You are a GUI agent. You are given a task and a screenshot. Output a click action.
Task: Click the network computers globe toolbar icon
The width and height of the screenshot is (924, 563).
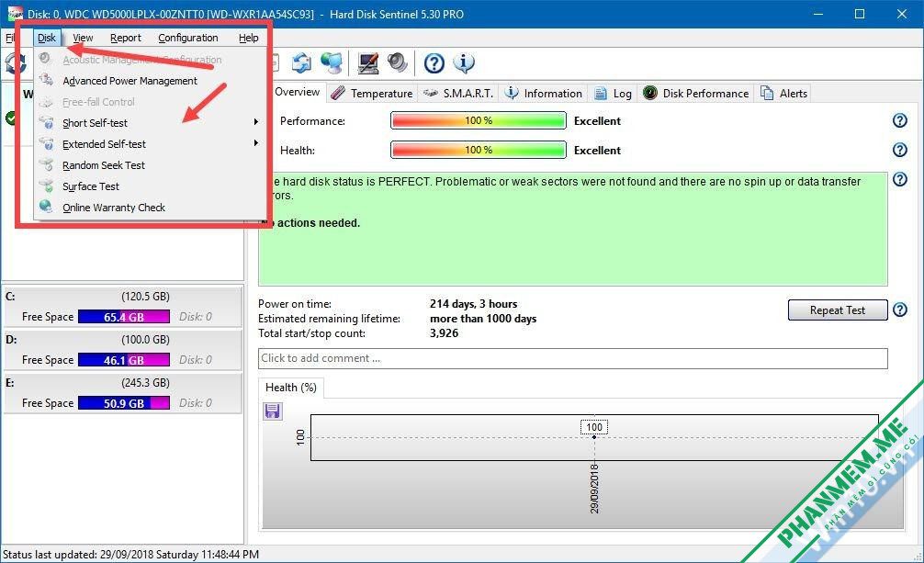[x=332, y=62]
